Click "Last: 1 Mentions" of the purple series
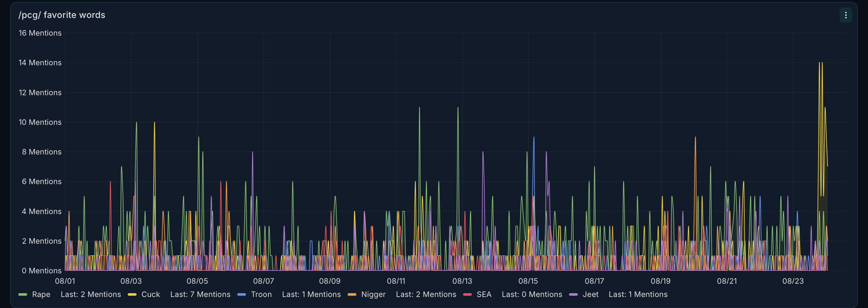The height and width of the screenshot is (308, 868). (x=638, y=294)
